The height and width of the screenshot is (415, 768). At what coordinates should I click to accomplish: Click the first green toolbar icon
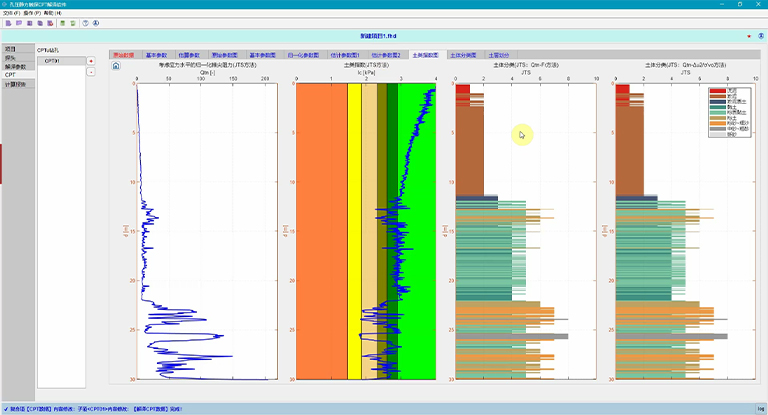click(x=62, y=21)
